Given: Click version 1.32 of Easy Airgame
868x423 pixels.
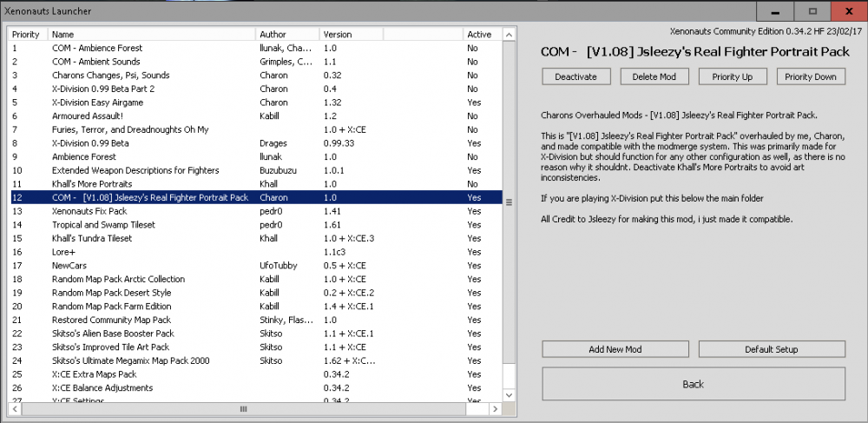Looking at the screenshot, I should pos(332,102).
